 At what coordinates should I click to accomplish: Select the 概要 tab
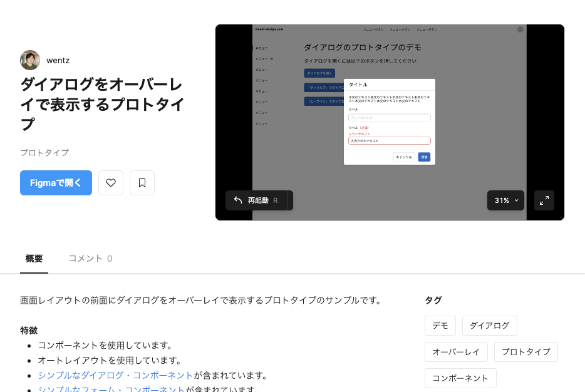(x=34, y=259)
